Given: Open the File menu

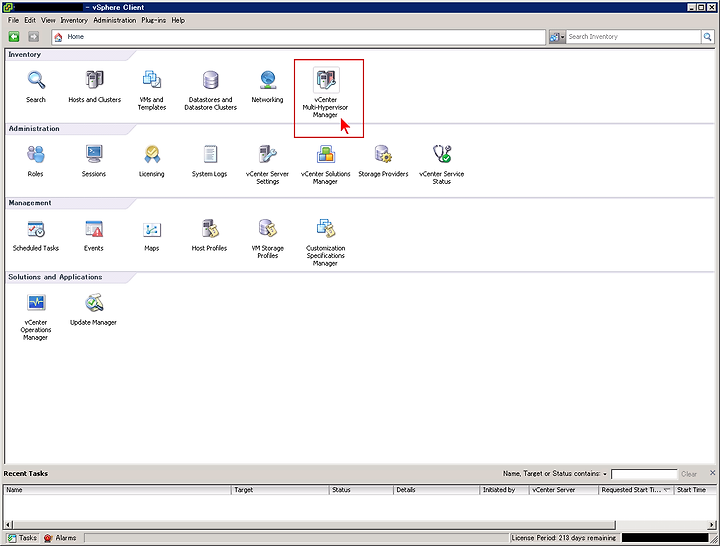Looking at the screenshot, I should click(x=13, y=20).
